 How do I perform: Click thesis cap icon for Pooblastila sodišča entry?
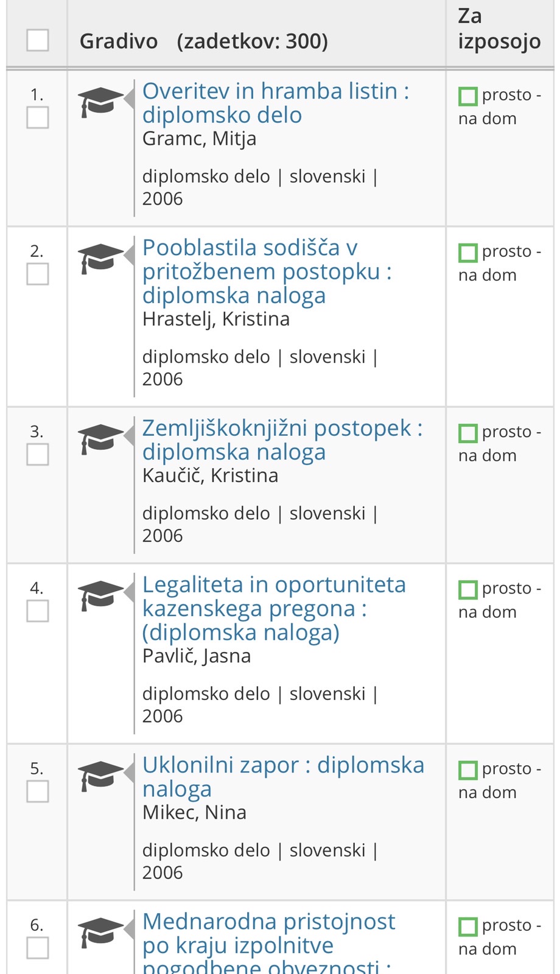pos(100,258)
